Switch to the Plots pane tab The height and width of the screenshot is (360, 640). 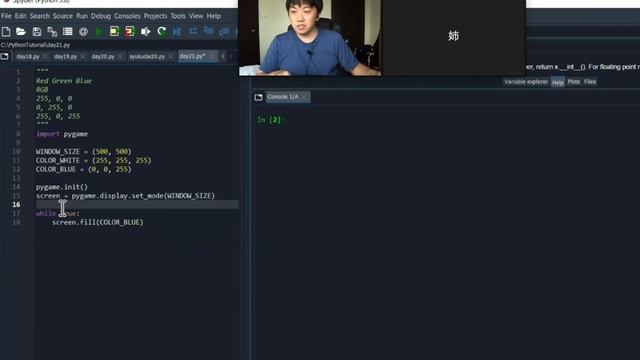(573, 82)
